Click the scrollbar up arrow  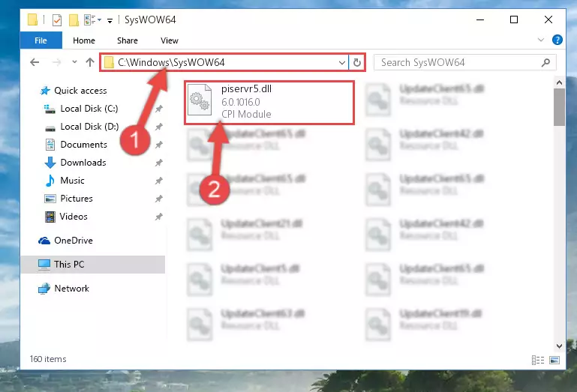tap(559, 82)
